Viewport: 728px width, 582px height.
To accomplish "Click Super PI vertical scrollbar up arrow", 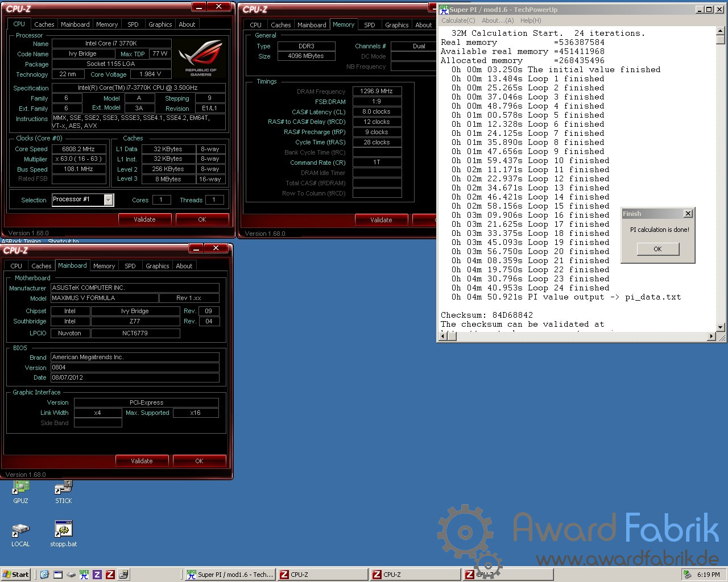I will click(x=721, y=31).
